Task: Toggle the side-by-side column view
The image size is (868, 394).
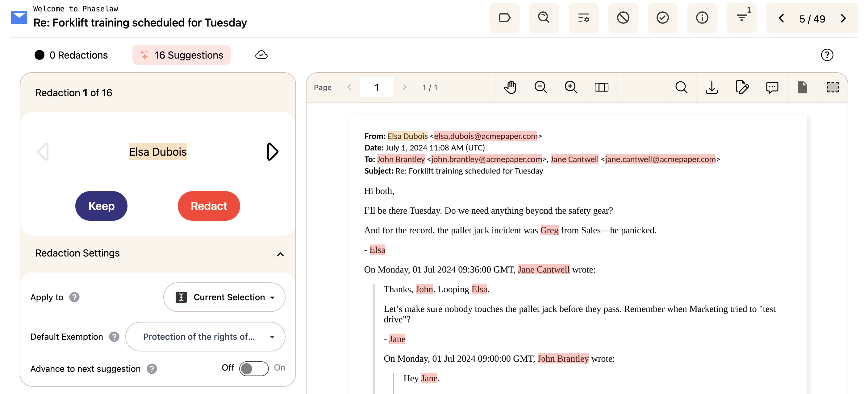Action: (x=601, y=88)
